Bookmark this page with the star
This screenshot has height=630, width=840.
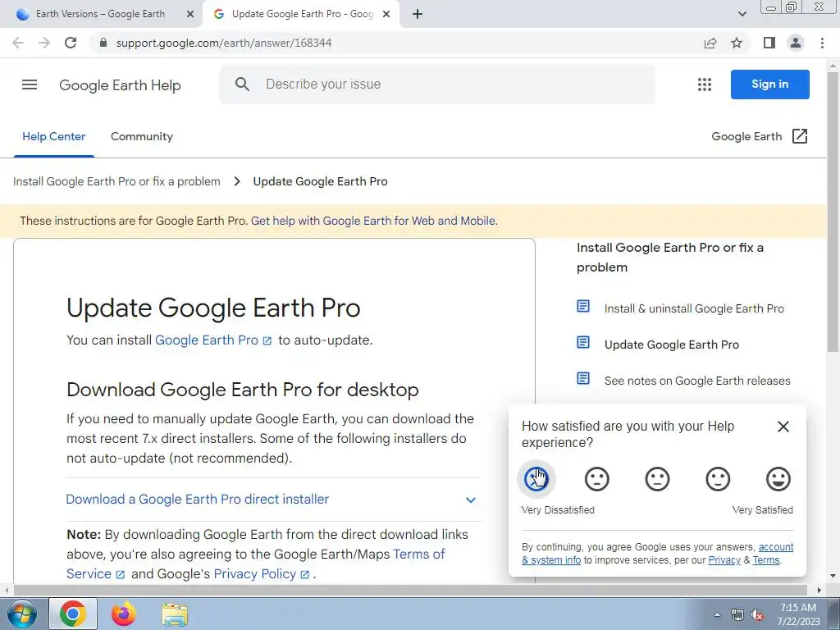[x=737, y=43]
